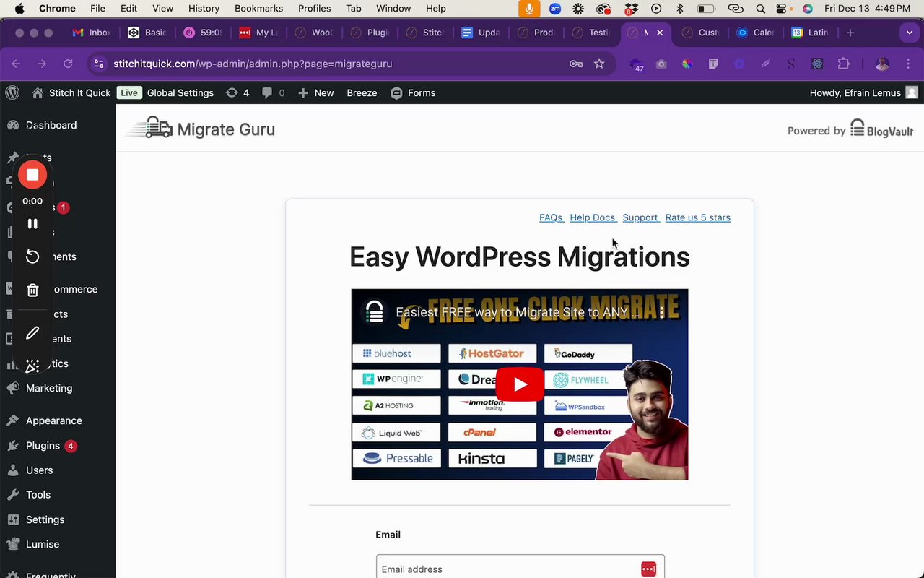Play the YouTube migration video
924x578 pixels.
click(520, 384)
